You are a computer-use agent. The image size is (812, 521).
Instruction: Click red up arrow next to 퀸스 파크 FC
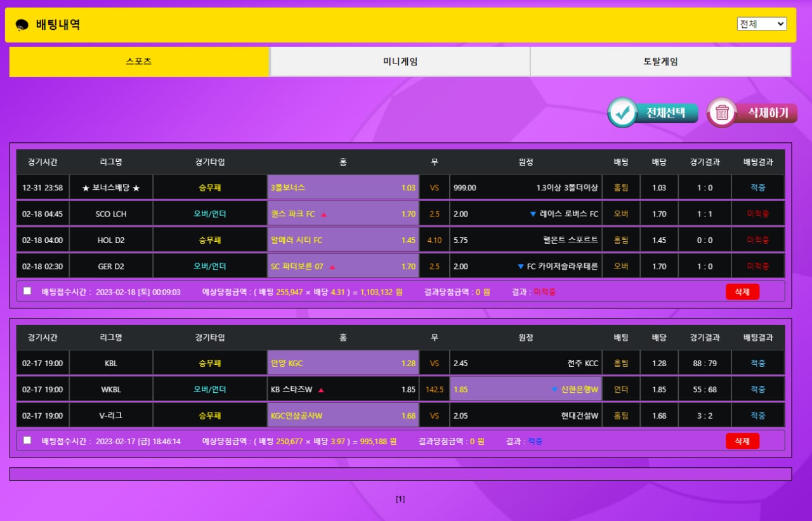324,214
